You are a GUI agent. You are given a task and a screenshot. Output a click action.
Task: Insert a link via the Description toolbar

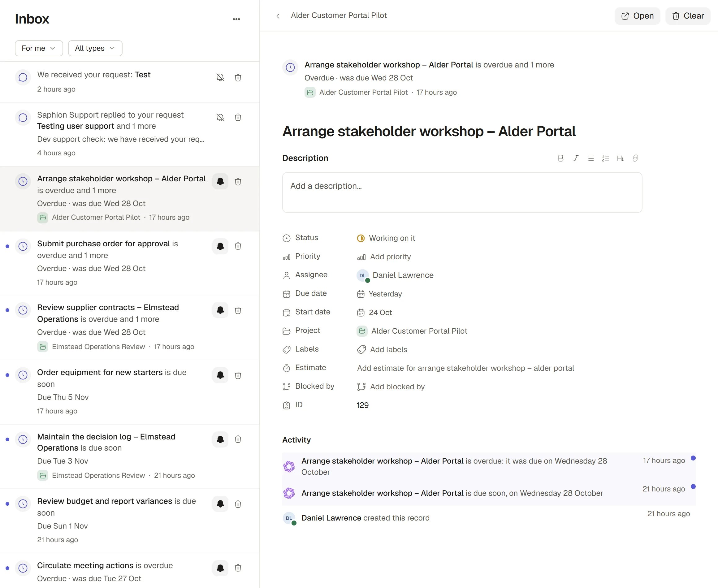point(635,158)
